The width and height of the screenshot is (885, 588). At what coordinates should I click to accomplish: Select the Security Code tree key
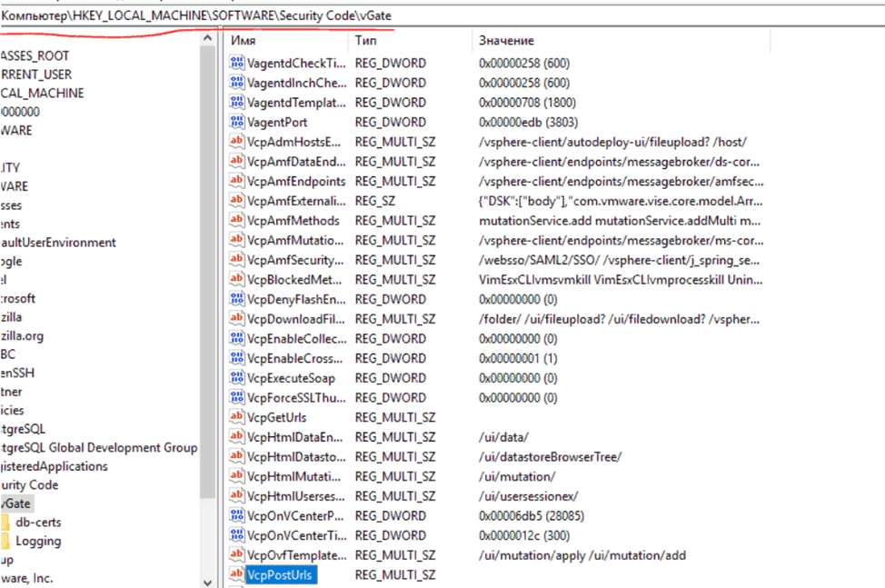coord(30,485)
